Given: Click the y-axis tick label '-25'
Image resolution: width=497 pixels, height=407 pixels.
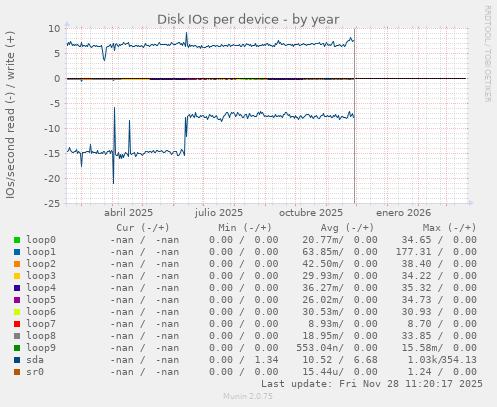Looking at the screenshot, I should [x=52, y=203].
